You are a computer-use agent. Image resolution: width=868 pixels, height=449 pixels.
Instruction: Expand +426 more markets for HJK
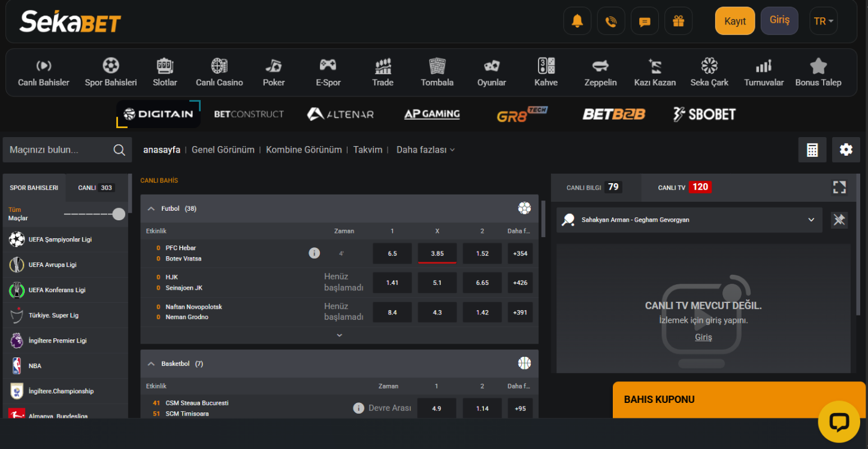point(520,283)
